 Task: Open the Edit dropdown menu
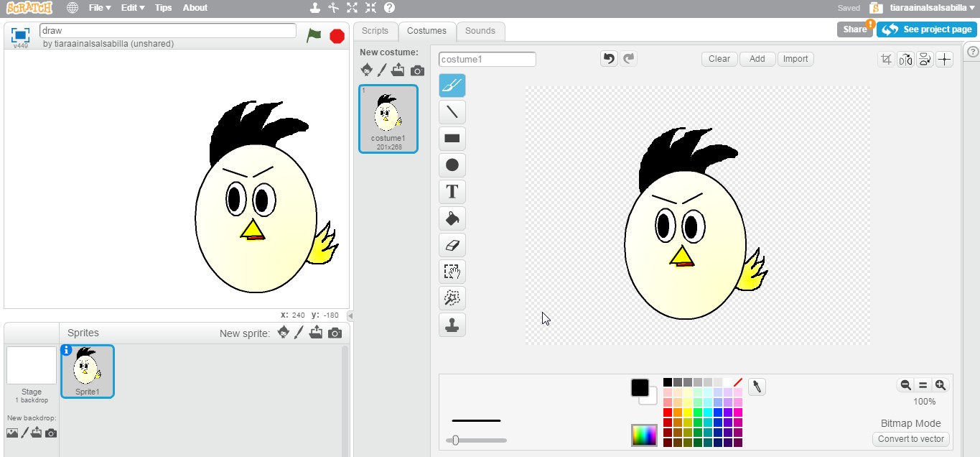(132, 8)
